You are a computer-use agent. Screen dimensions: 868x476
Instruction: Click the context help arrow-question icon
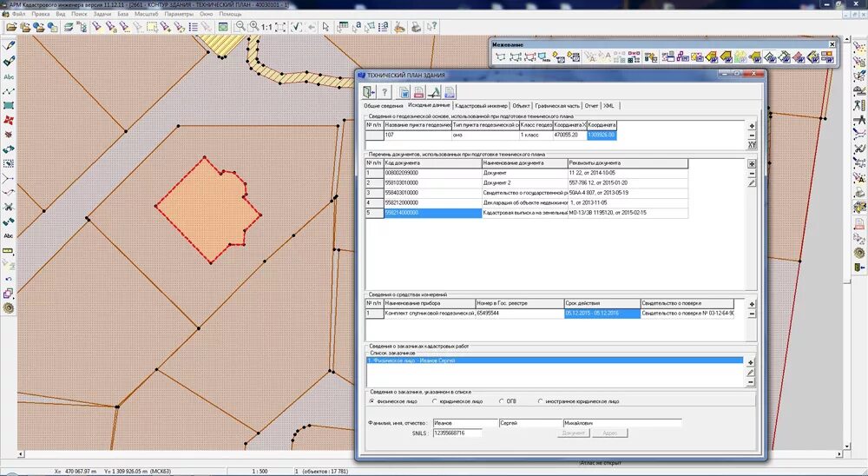pyautogui.click(x=431, y=27)
